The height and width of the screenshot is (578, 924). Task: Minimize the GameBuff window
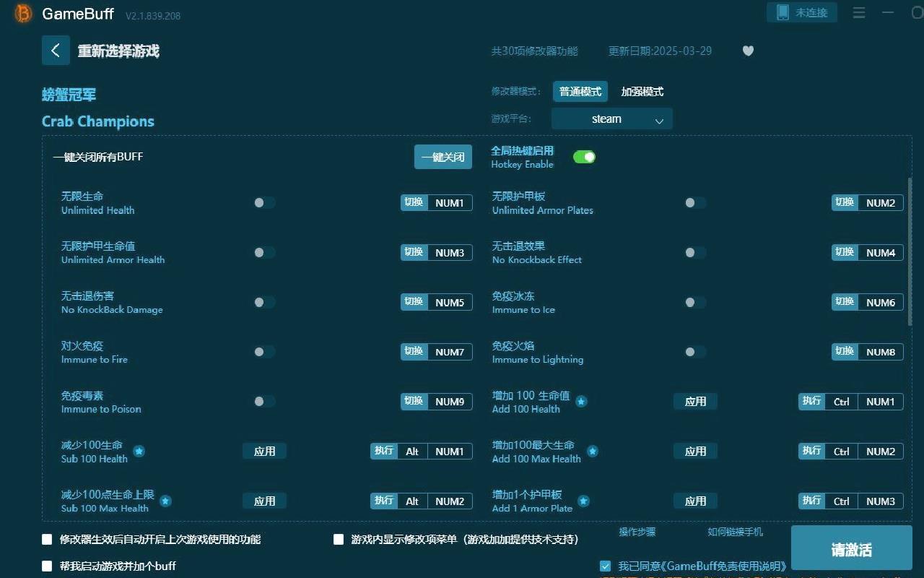[888, 13]
